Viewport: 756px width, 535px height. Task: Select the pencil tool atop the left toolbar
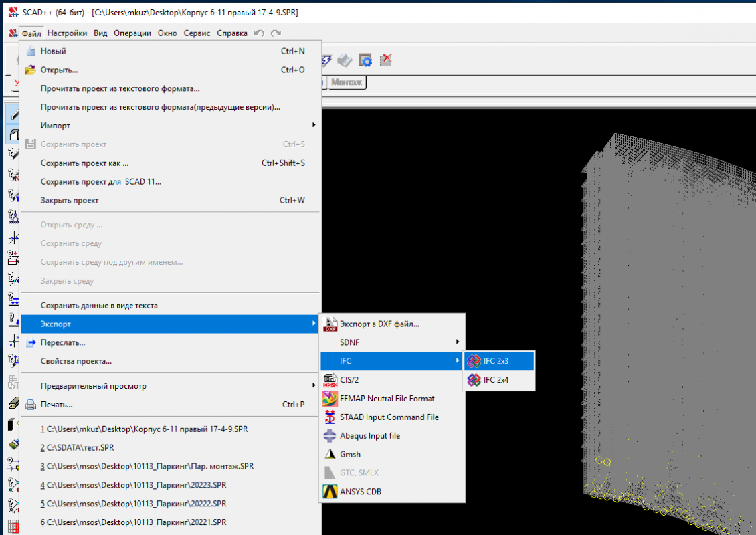13,114
